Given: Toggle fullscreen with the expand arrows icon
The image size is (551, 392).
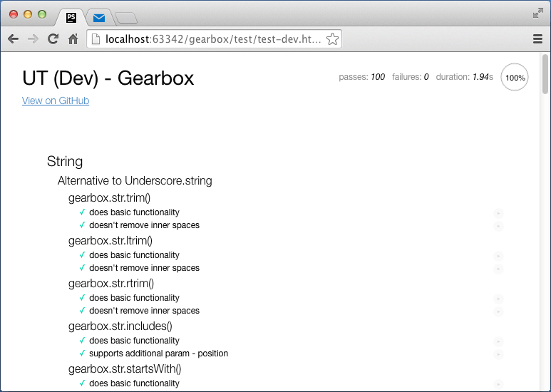Looking at the screenshot, I should (x=537, y=14).
